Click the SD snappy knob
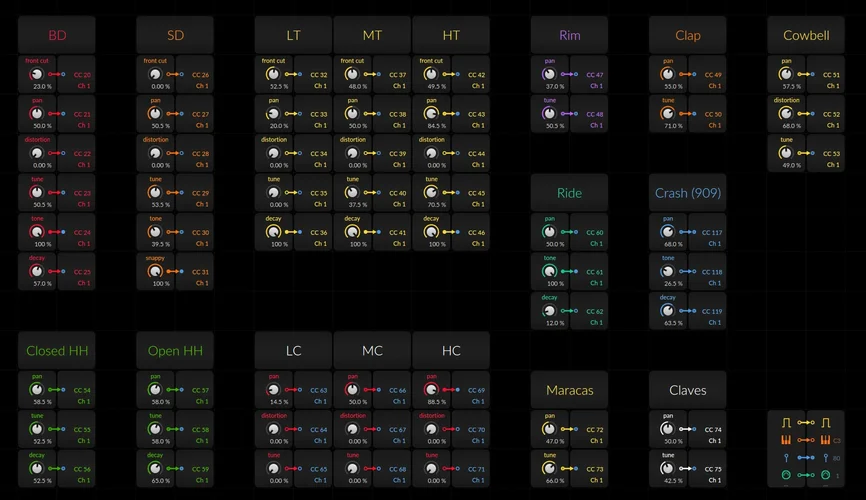 pos(155,271)
